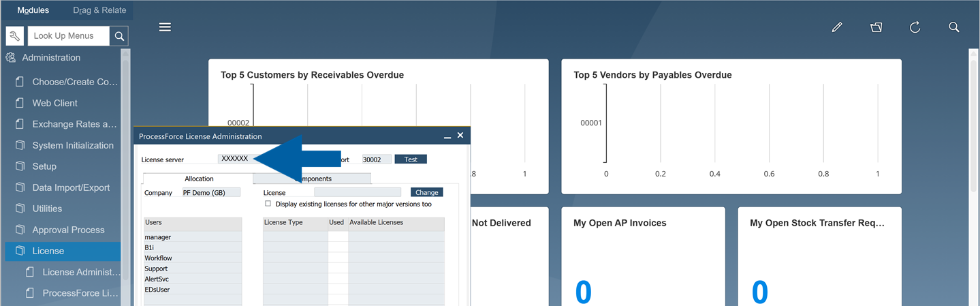
Task: Click the Administration module gear icon
Action: point(11,58)
